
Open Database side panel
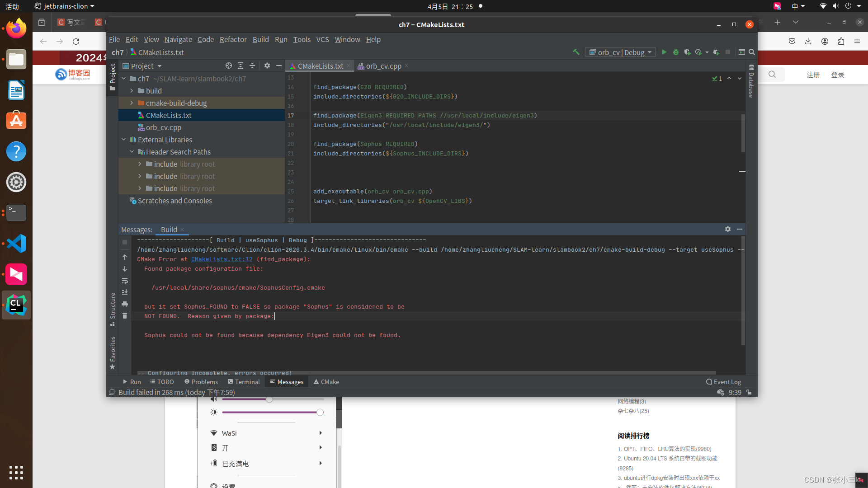(x=751, y=81)
